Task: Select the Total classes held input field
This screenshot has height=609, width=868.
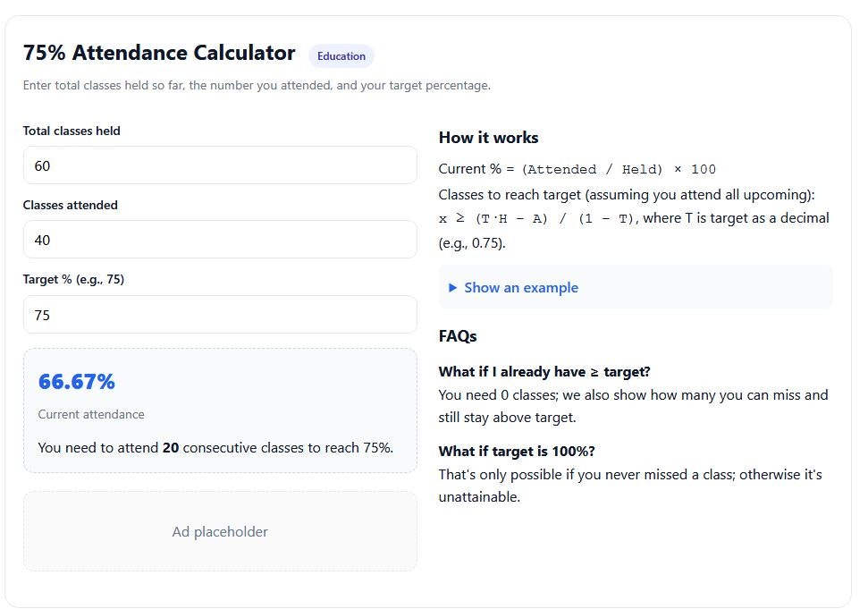Action: point(219,165)
